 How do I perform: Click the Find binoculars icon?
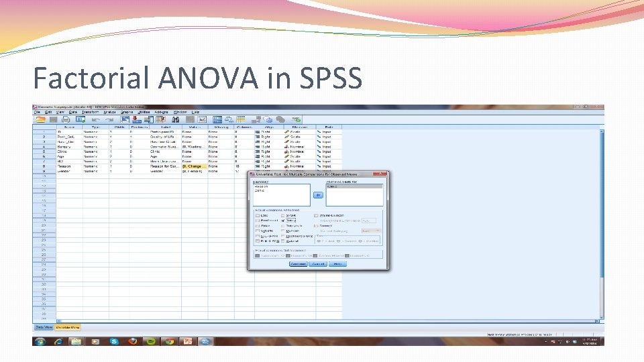pos(175,119)
